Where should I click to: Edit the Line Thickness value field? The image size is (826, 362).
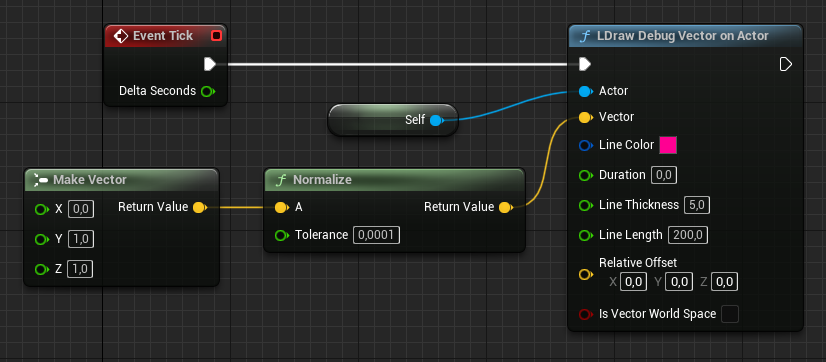tap(696, 205)
